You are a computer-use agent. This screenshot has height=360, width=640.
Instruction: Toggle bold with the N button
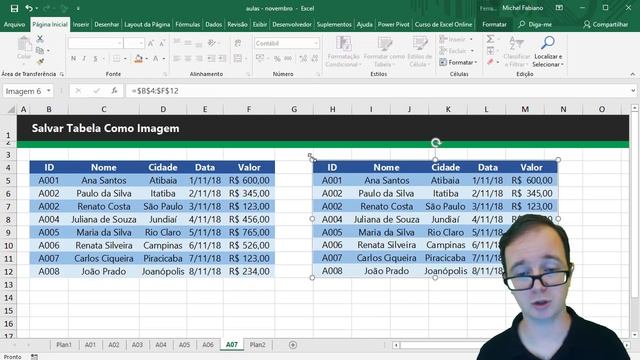(x=73, y=59)
